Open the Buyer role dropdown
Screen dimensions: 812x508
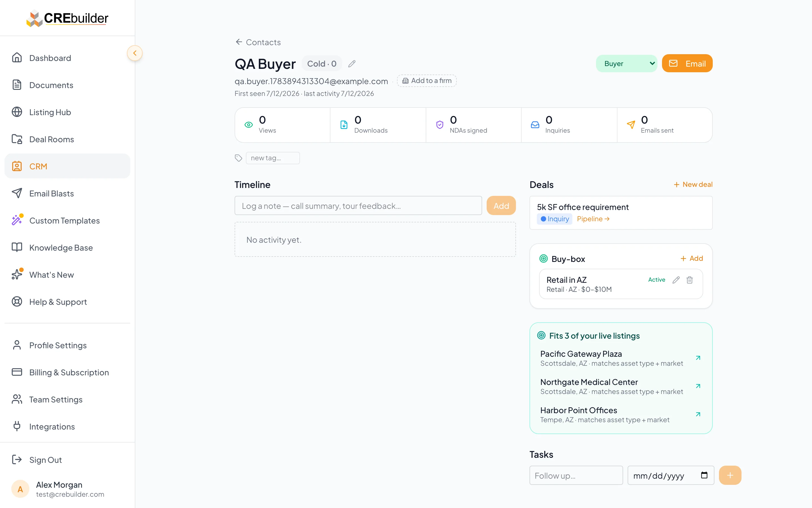pyautogui.click(x=626, y=63)
